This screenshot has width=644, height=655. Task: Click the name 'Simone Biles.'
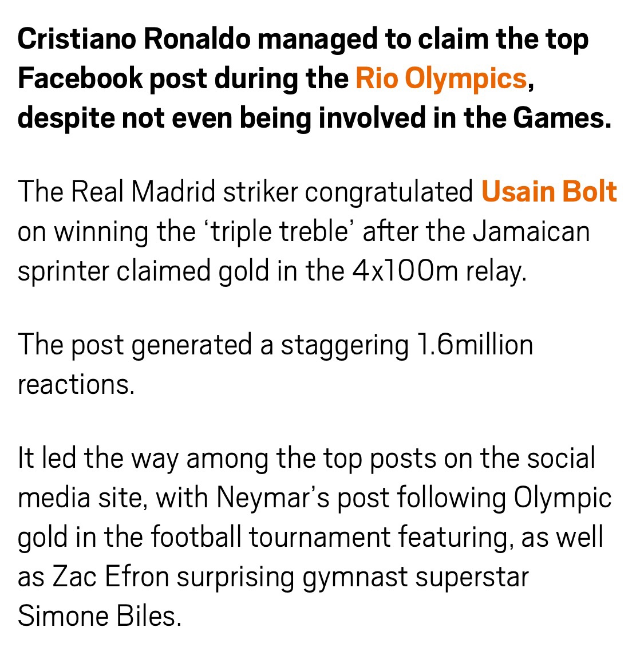[99, 616]
